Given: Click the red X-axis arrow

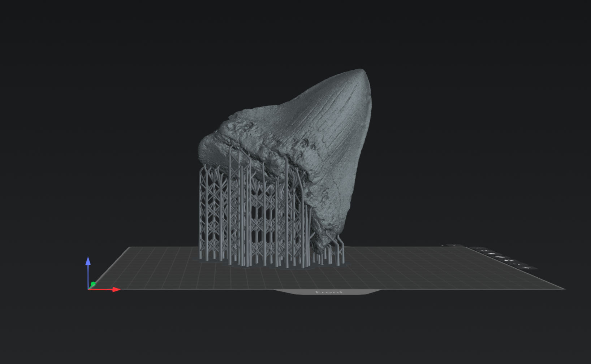Looking at the screenshot, I should (x=105, y=289).
